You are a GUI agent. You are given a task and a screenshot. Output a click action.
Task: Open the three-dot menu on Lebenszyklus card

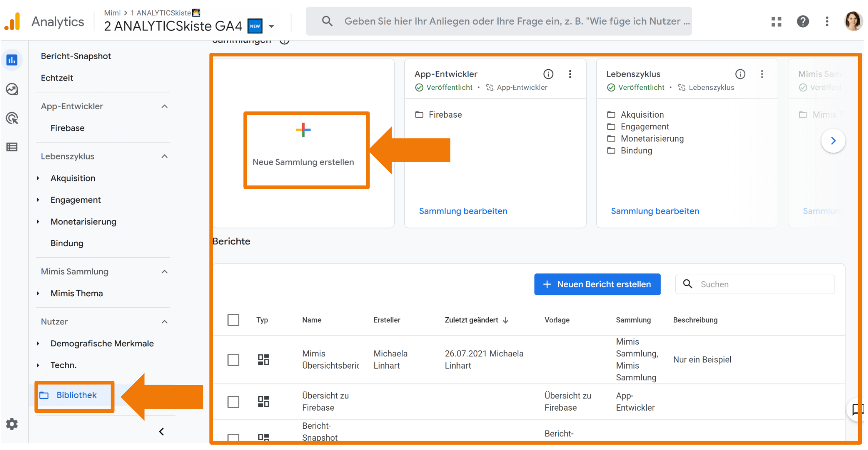pos(762,74)
